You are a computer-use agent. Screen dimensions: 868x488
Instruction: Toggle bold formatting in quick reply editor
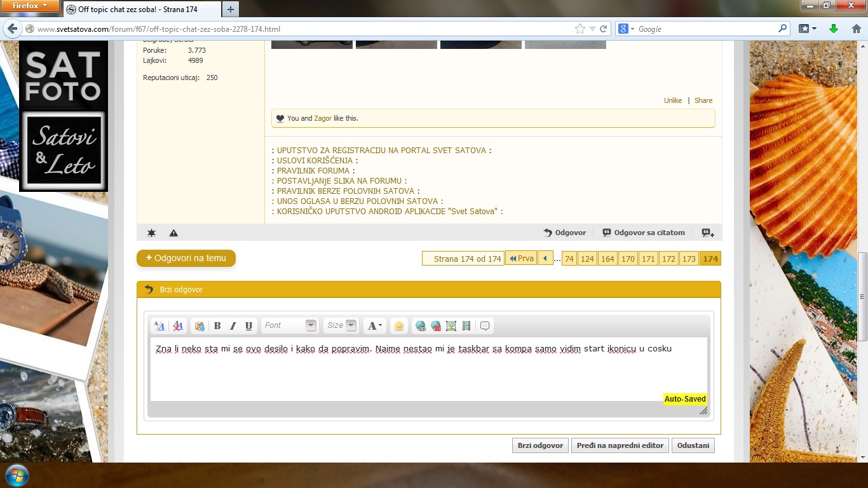click(x=217, y=326)
